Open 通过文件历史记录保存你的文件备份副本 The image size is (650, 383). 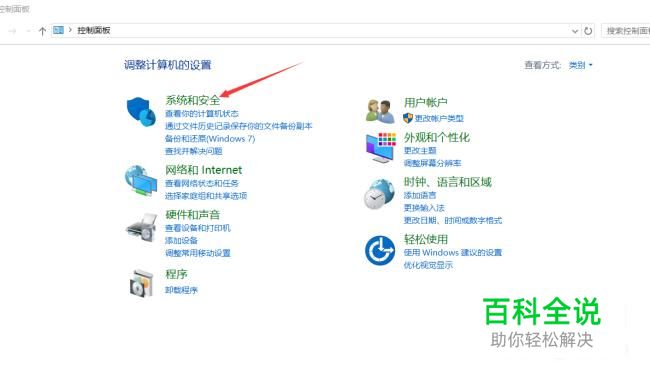click(238, 126)
